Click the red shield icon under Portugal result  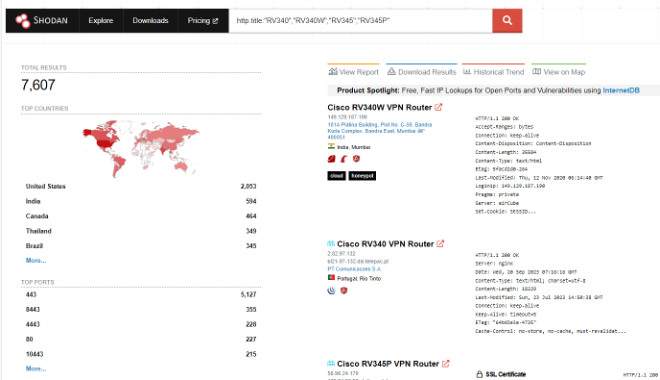coord(344,291)
